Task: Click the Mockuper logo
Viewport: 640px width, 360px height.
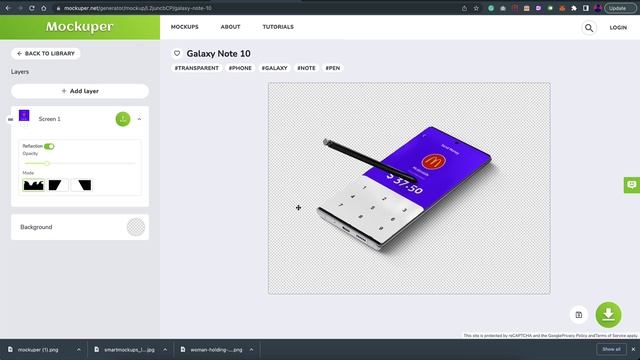Action: pyautogui.click(x=80, y=27)
